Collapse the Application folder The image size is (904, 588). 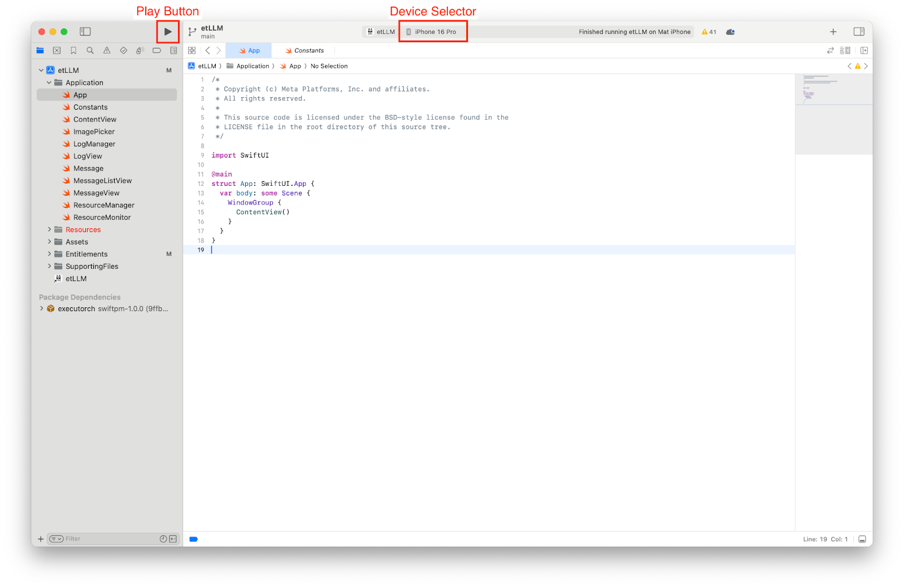click(x=49, y=82)
